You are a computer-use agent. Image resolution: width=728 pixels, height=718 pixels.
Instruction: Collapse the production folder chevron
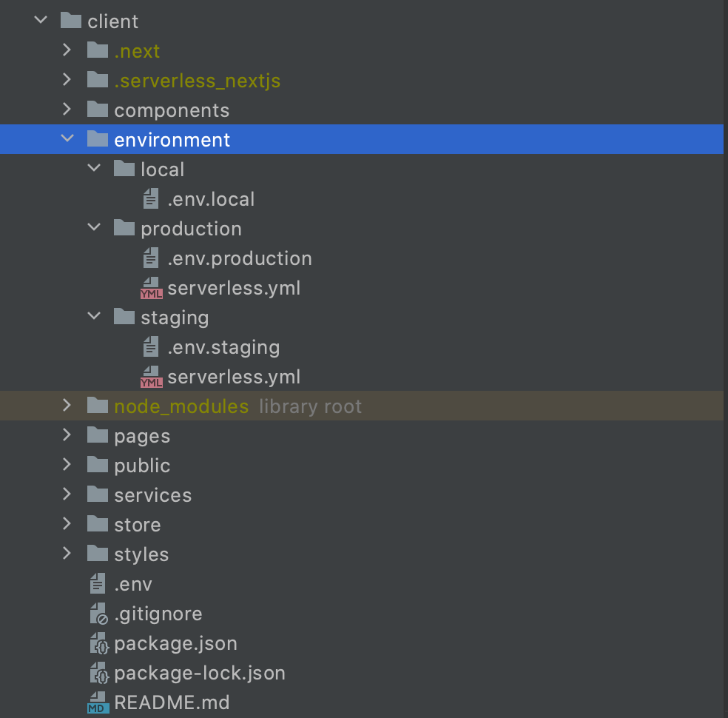[x=94, y=228]
